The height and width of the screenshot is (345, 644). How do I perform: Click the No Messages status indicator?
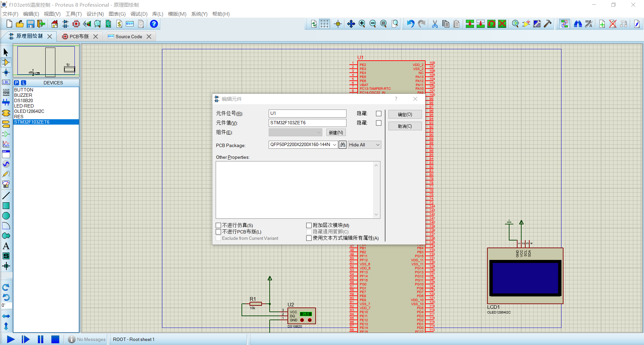point(87,339)
